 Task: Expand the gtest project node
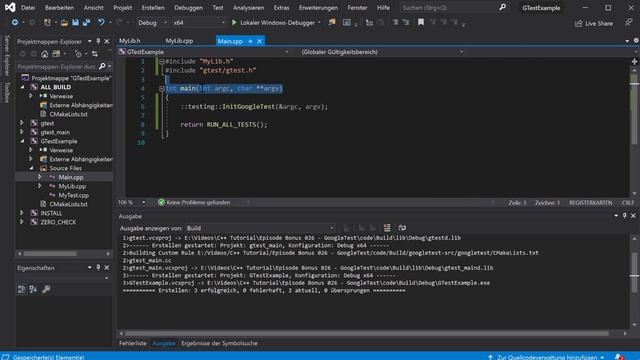tap(22, 123)
